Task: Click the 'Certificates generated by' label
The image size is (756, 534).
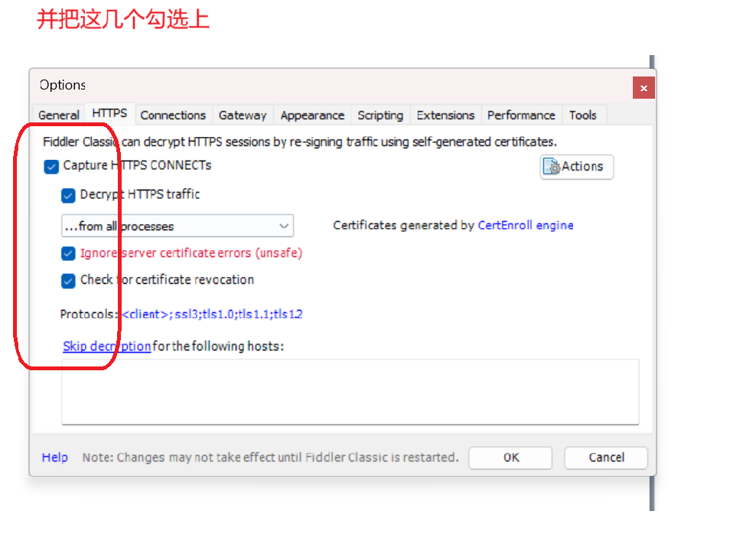Action: point(404,225)
